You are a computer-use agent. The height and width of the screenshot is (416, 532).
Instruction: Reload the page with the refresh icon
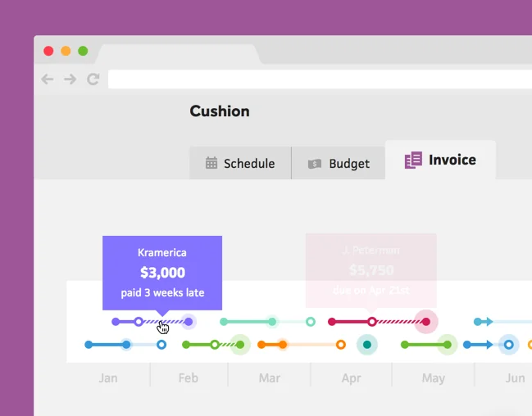(93, 79)
